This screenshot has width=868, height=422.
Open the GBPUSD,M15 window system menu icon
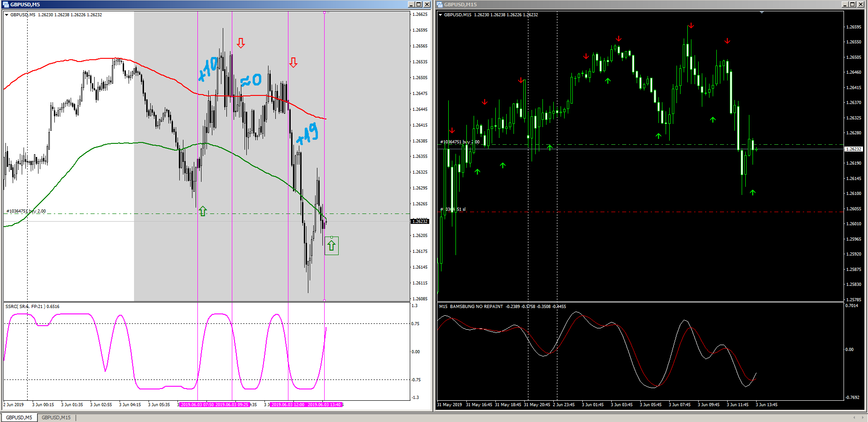pos(440,5)
